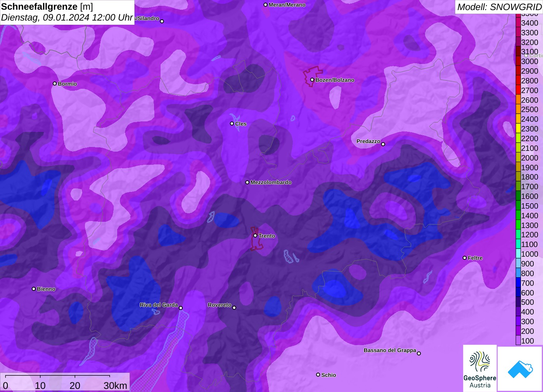This screenshot has width=543, height=392.
Task: Click the Feltre location marker
Action: [x=465, y=258]
